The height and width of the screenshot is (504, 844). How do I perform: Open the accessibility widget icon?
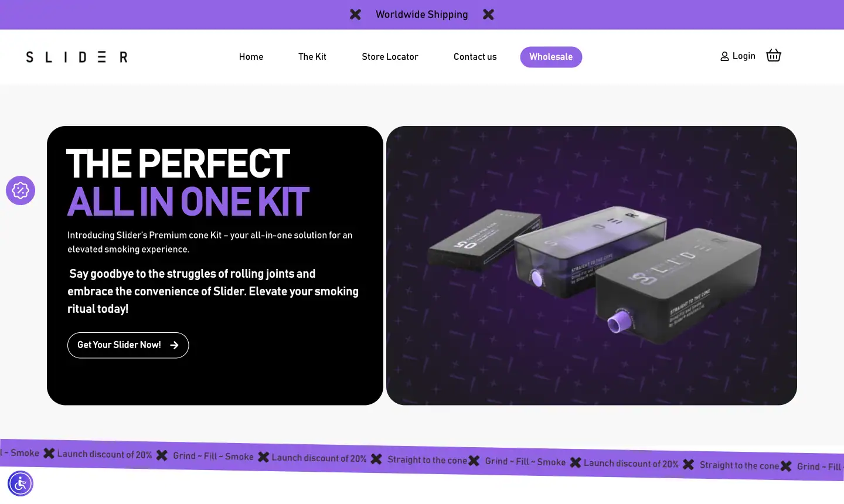pyautogui.click(x=21, y=483)
